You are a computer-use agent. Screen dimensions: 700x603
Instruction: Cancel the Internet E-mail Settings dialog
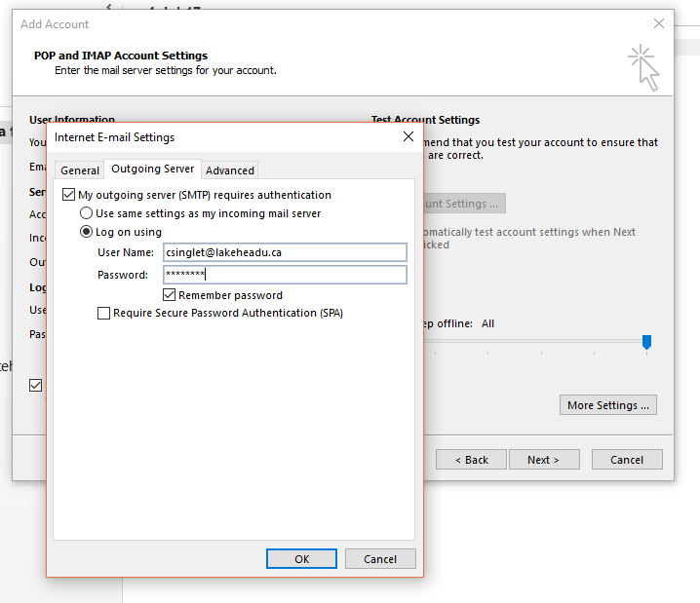[379, 559]
